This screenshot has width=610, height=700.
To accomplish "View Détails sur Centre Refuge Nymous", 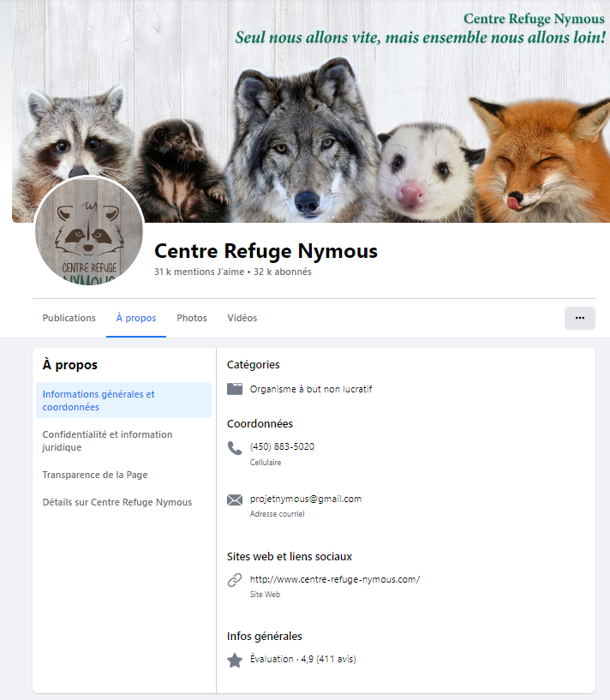I will [x=117, y=502].
